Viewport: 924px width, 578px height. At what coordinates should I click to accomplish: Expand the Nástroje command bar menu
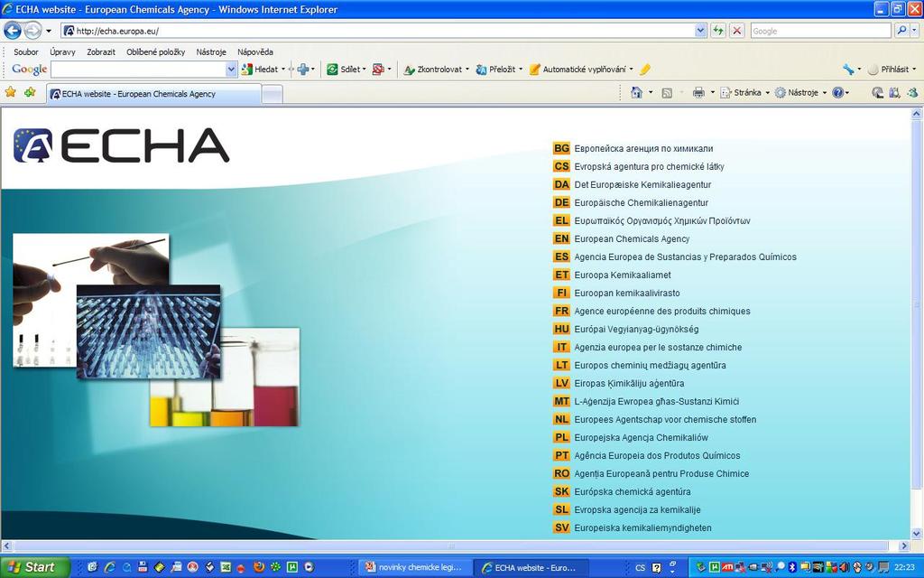pyautogui.click(x=801, y=93)
